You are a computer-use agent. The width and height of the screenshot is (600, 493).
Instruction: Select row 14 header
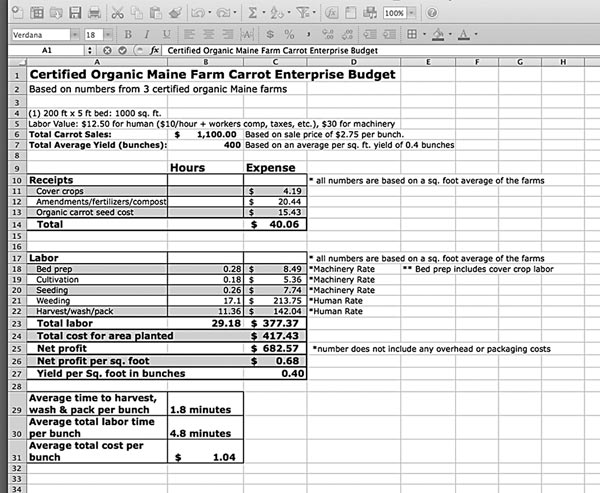(17, 225)
